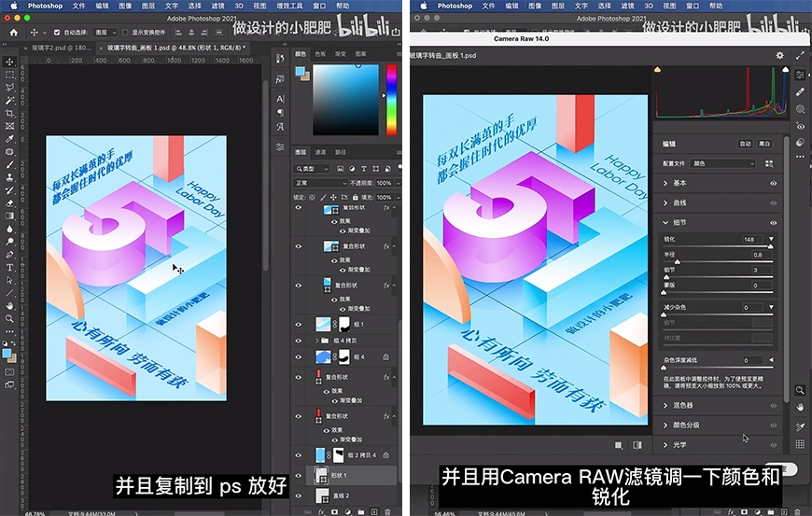Select the Frame tool
Viewport: 812px width, 516px height.
(x=9, y=126)
